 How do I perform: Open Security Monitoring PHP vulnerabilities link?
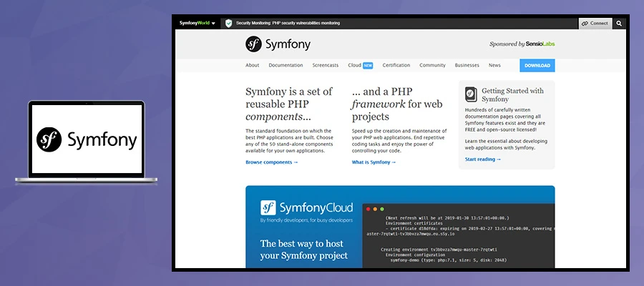click(288, 24)
